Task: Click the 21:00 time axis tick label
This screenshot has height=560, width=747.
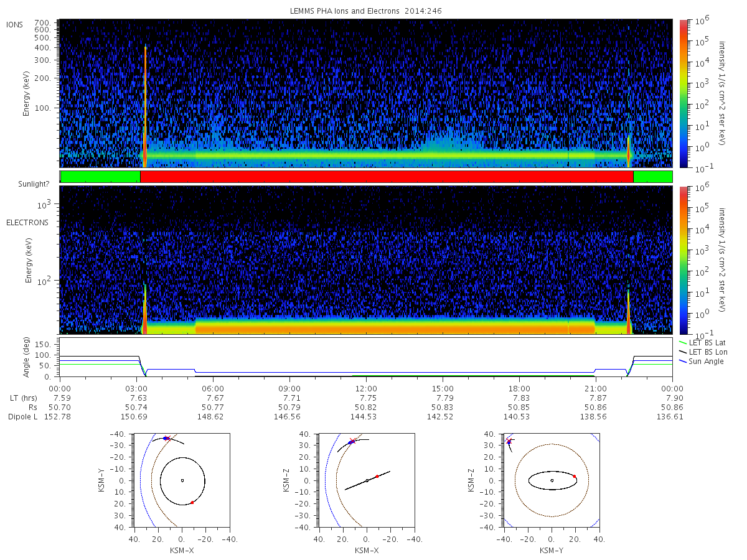Action: [596, 388]
